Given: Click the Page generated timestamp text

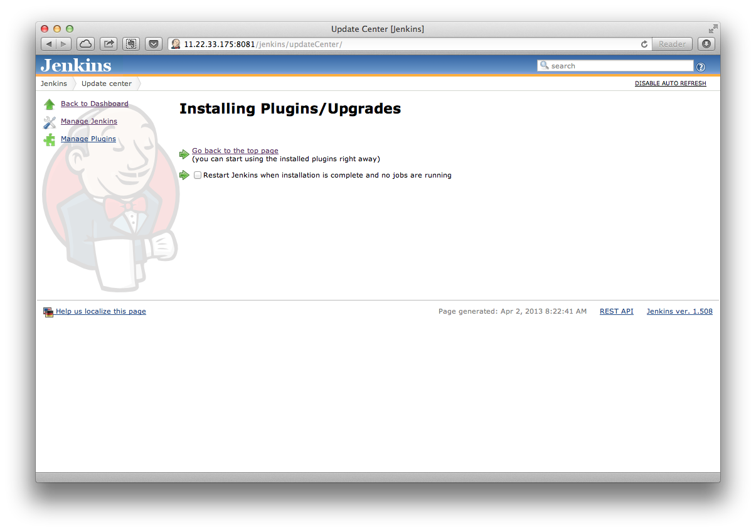Looking at the screenshot, I should tap(513, 311).
